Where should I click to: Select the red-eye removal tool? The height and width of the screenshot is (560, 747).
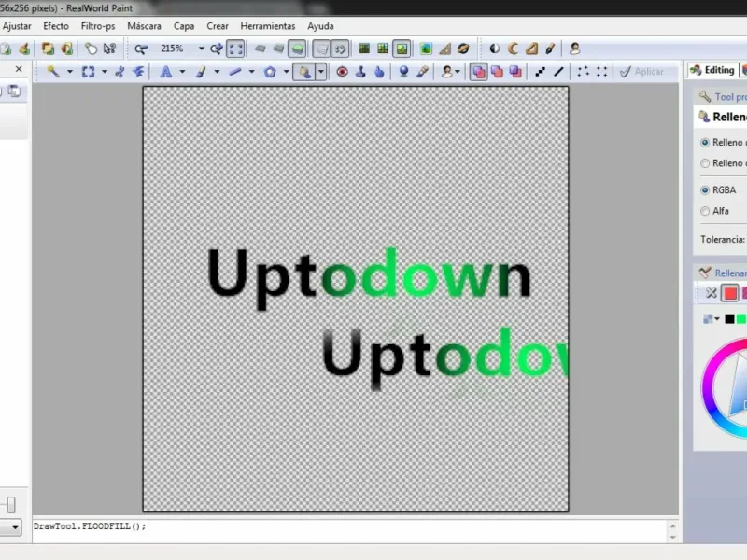click(342, 72)
